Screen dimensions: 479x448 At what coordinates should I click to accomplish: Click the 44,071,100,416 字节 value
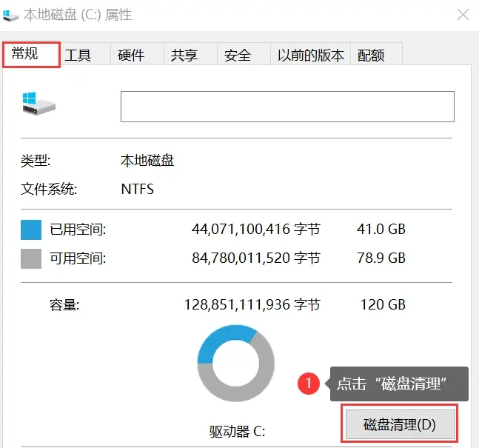(x=256, y=230)
